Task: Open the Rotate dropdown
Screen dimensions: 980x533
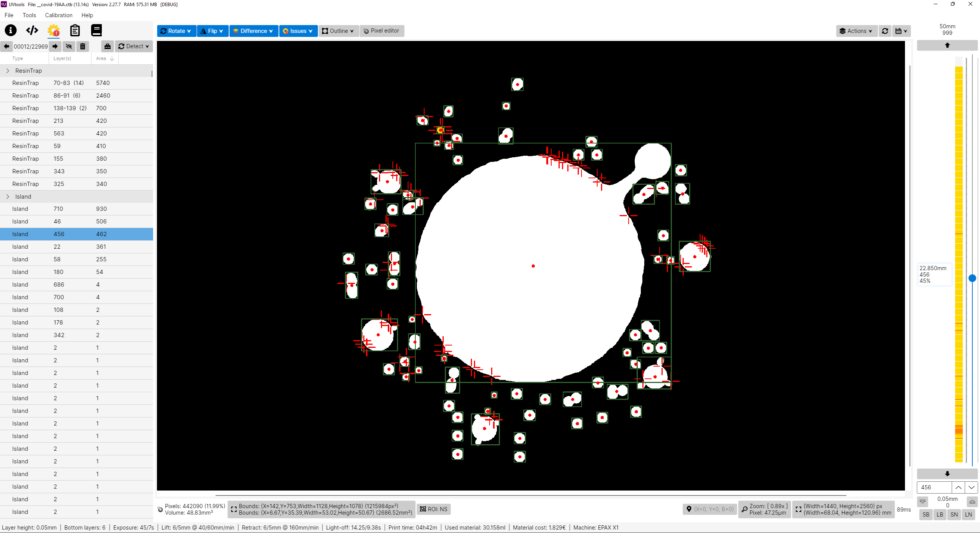Action: pos(176,31)
